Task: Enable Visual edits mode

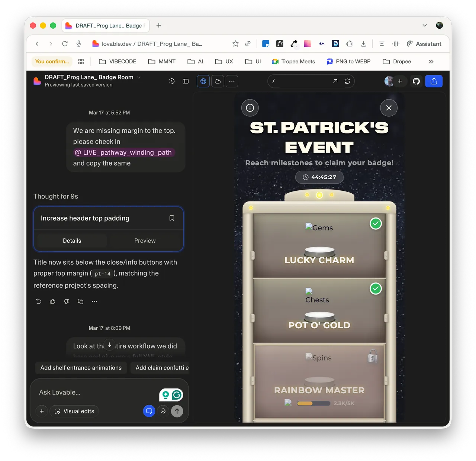Action: 74,411
